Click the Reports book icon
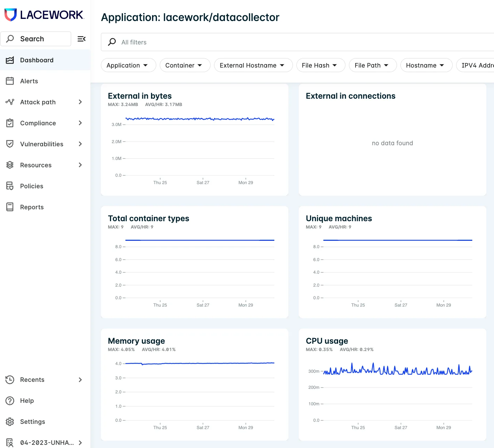 10,207
